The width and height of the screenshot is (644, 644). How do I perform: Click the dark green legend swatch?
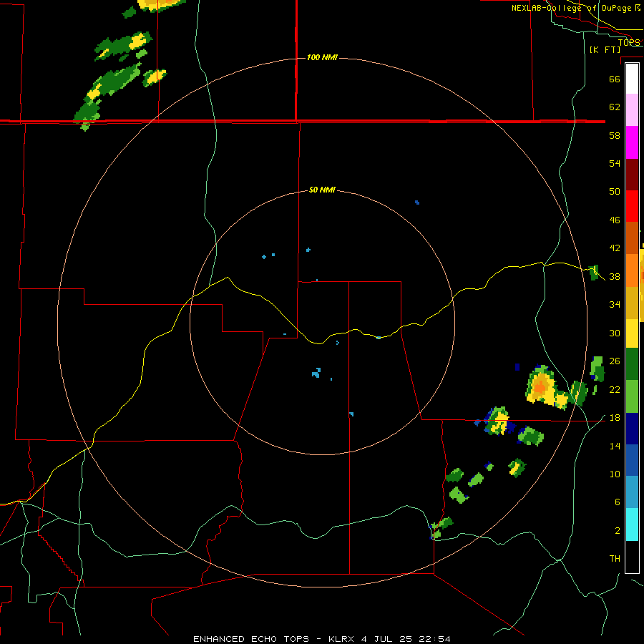[x=632, y=364]
